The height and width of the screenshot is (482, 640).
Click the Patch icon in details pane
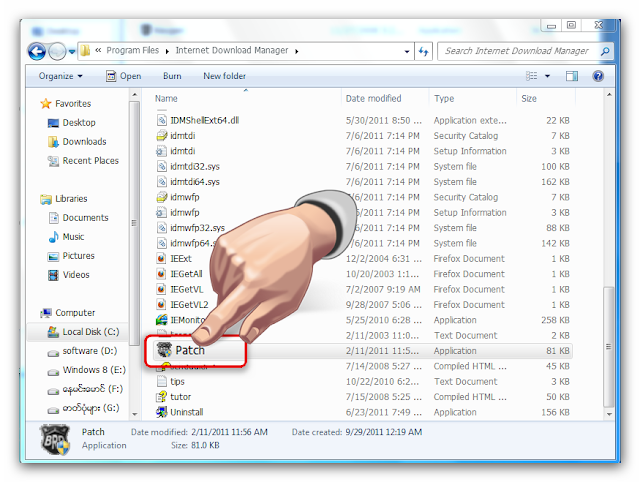point(55,440)
